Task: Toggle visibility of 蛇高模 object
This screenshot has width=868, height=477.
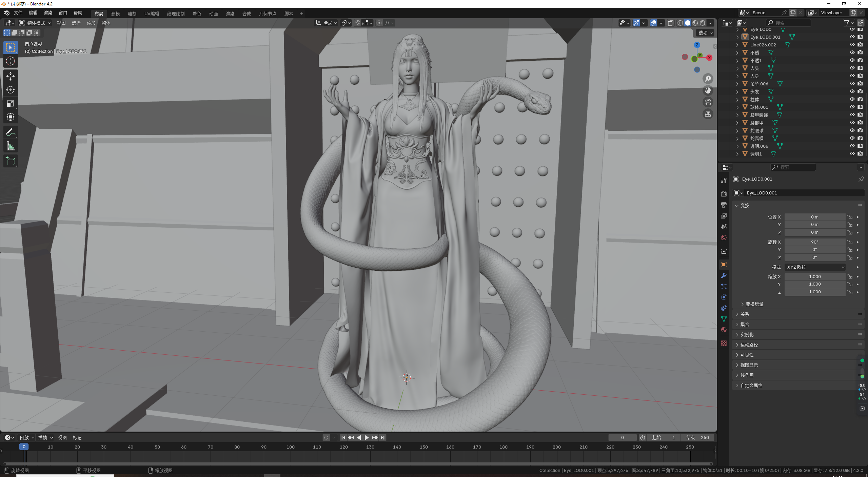Action: point(852,138)
